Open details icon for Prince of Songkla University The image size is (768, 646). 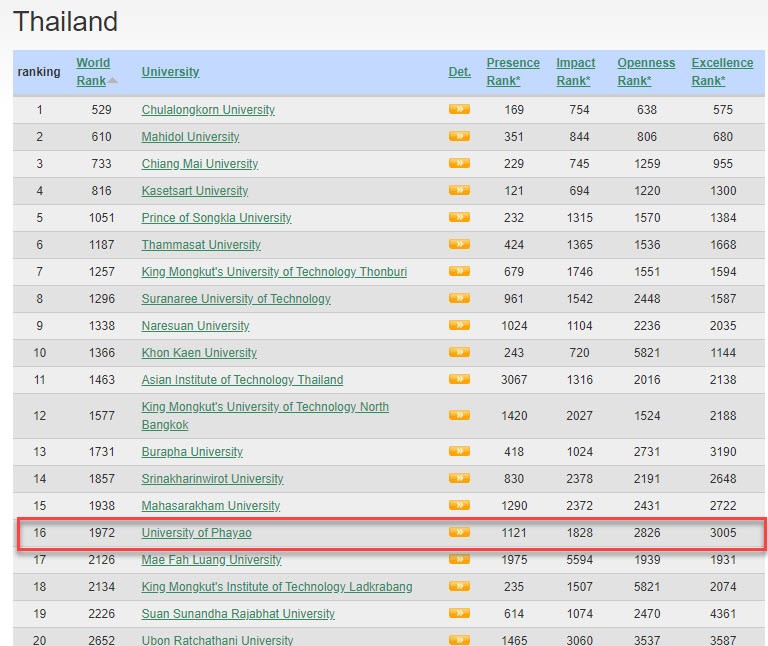point(459,216)
